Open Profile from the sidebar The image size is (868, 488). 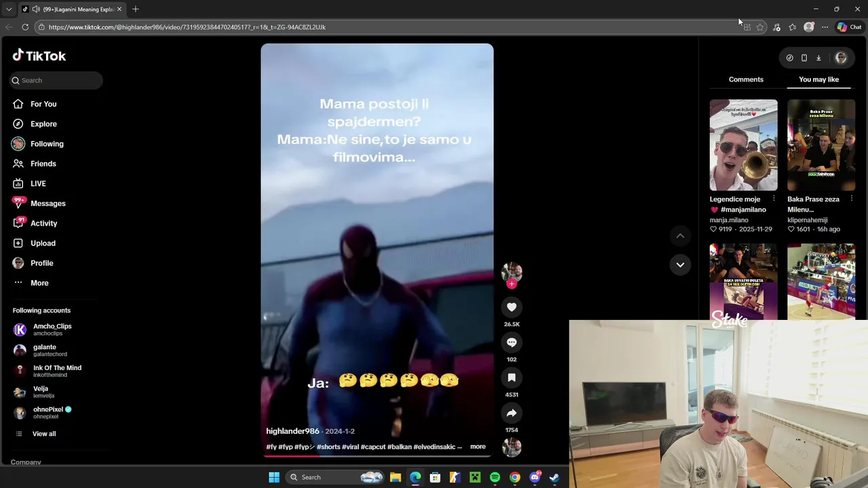click(41, 263)
